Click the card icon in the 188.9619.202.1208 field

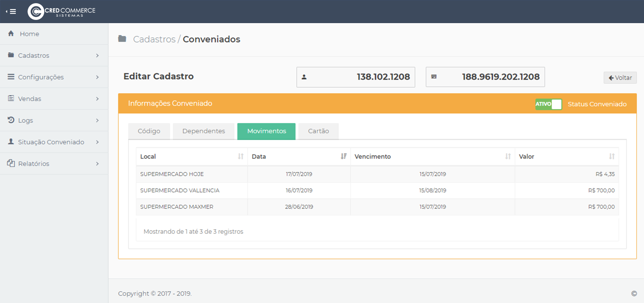click(434, 76)
